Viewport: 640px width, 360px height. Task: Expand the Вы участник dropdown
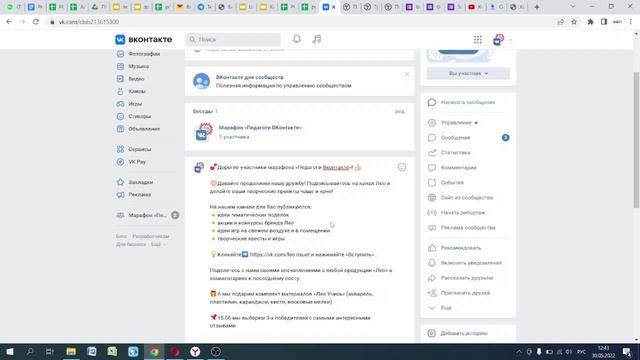pos(468,73)
